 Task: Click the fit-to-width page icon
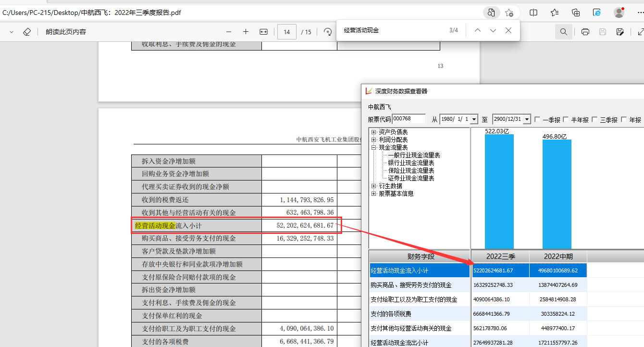point(263,32)
